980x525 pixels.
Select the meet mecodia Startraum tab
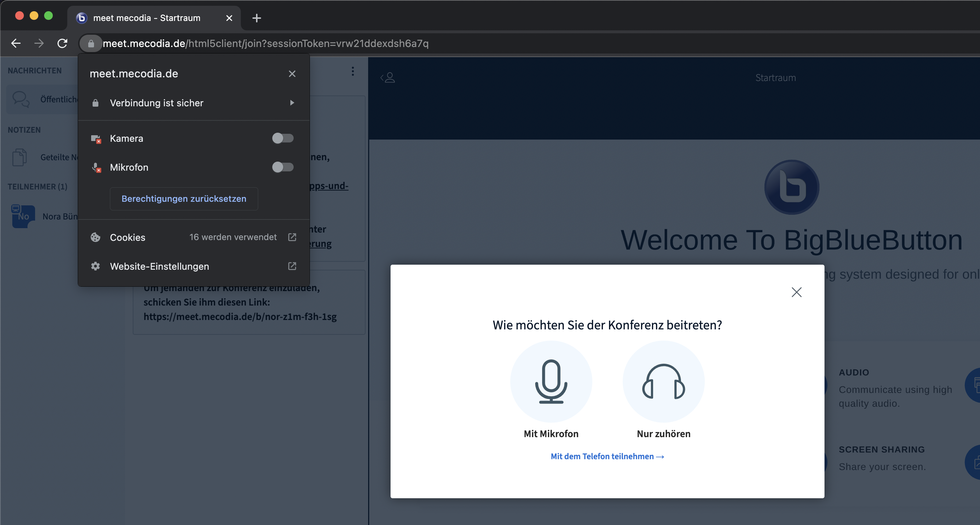146,18
